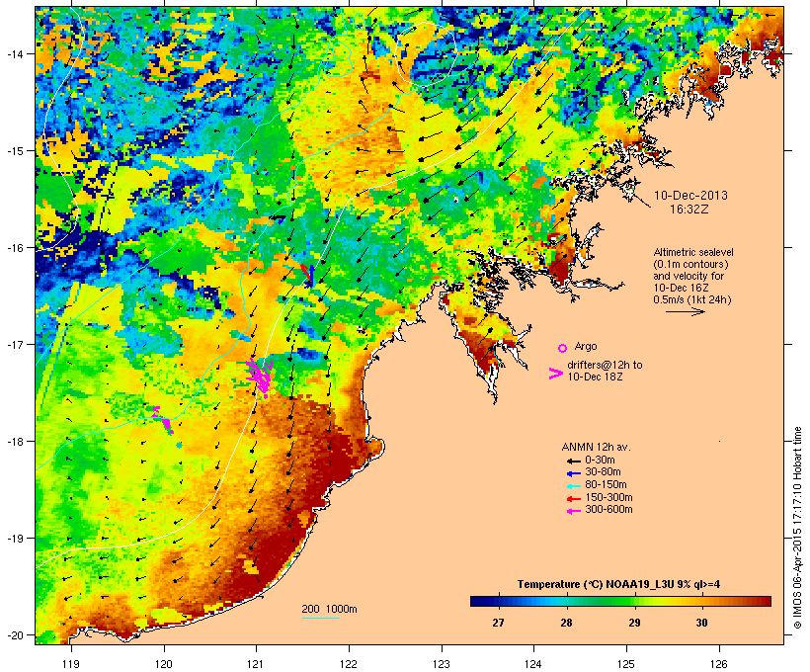Viewport: 810px width, 672px height.
Task: Click the cyan 200m isobath legend line
Action: coord(321,619)
